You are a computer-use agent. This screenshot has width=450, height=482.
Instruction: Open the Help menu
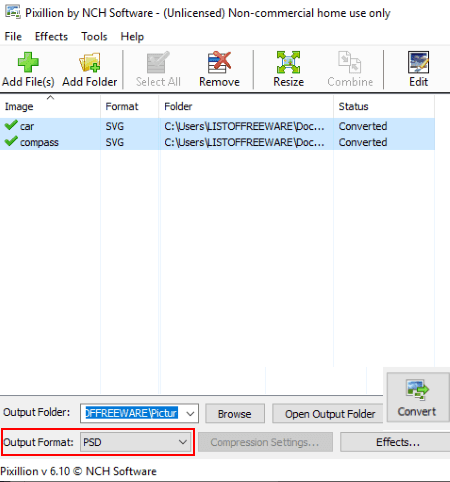pyautogui.click(x=132, y=36)
